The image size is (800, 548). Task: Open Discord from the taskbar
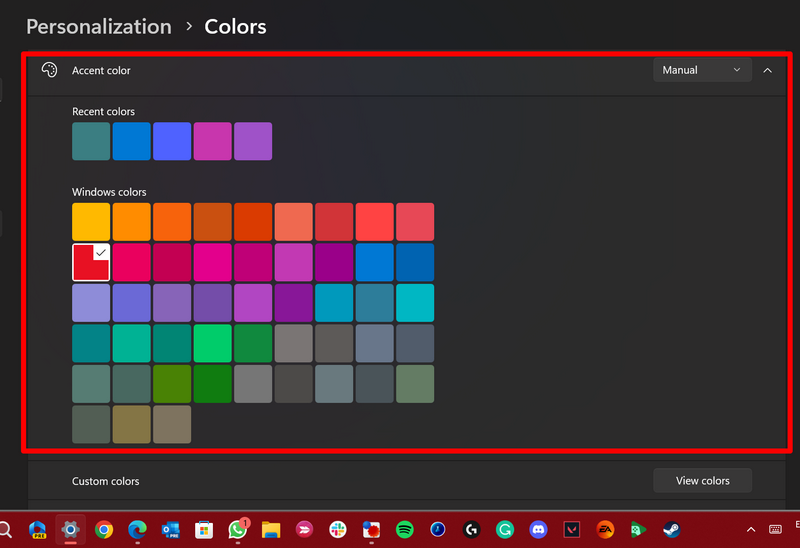click(538, 529)
